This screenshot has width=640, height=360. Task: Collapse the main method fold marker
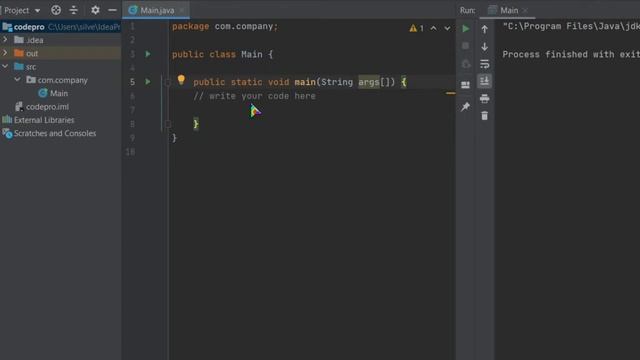[x=168, y=82]
